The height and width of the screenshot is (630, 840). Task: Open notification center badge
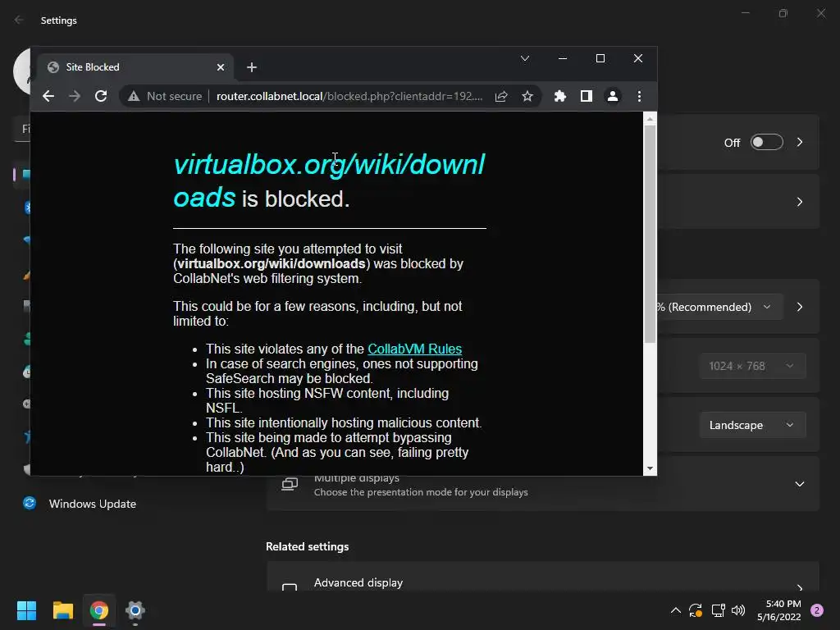[817, 610]
